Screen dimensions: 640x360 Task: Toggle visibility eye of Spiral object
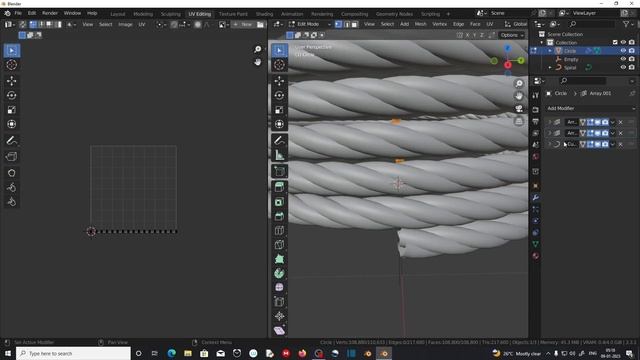click(x=623, y=67)
